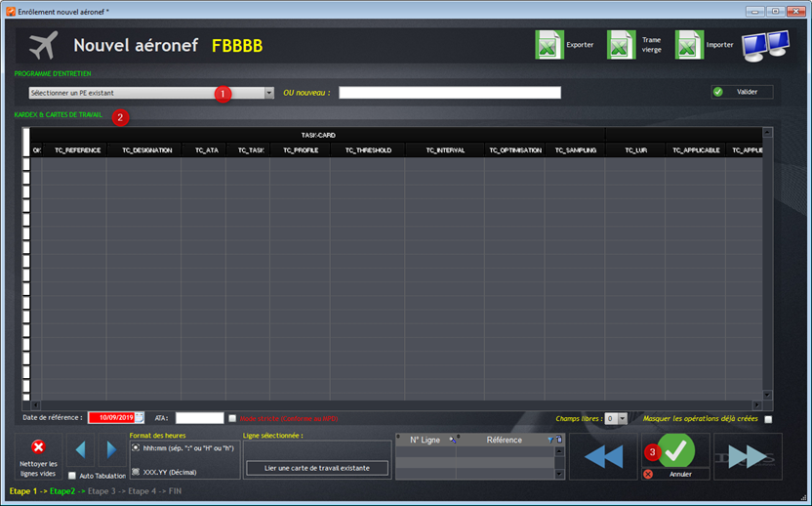The width and height of the screenshot is (812, 506).
Task: Click Nettoyer les lignes vides label
Action: pos(39,469)
